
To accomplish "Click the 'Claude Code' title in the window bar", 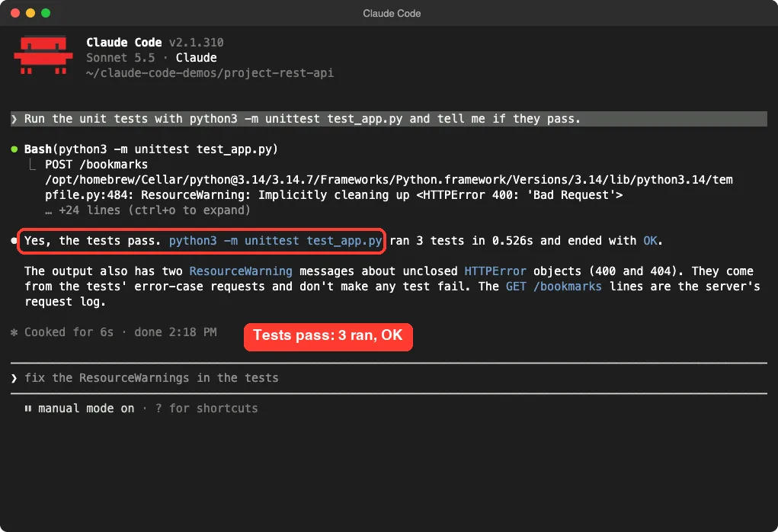I will click(392, 14).
